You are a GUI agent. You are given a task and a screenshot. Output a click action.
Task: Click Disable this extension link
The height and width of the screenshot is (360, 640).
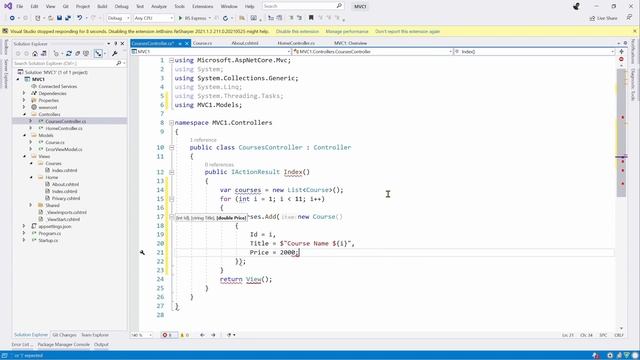[x=297, y=31]
